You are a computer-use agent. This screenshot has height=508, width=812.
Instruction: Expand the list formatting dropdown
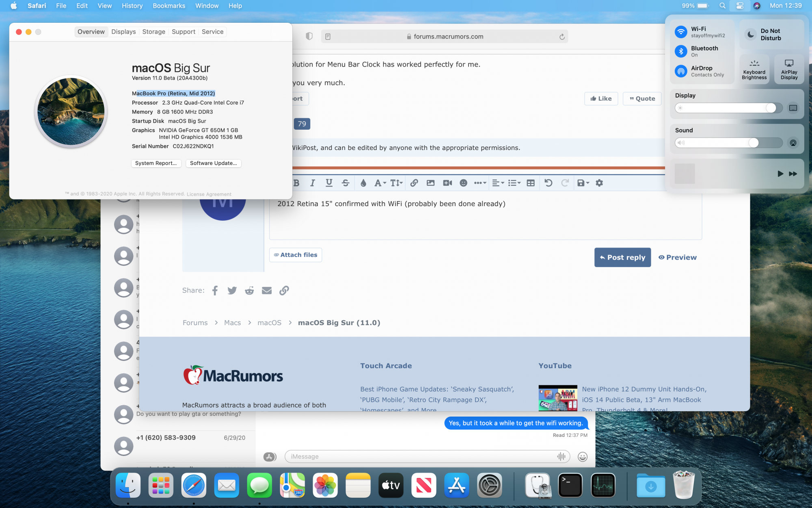point(514,183)
